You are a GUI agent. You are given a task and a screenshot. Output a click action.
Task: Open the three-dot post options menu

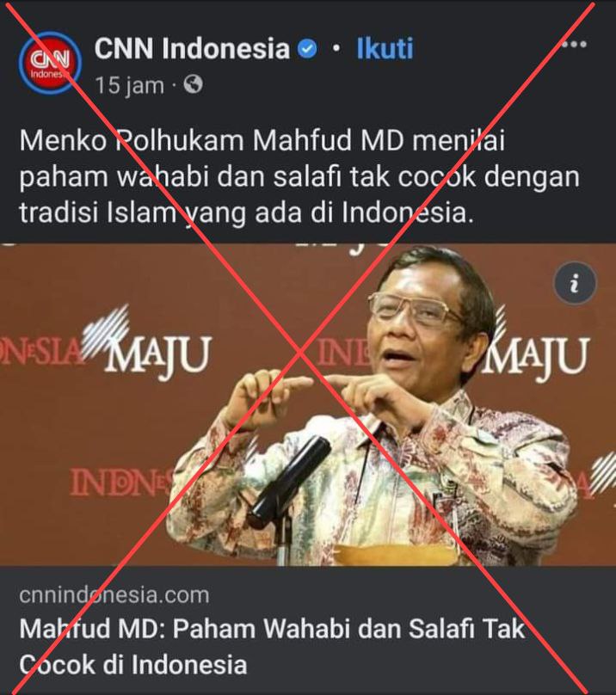pos(575,45)
